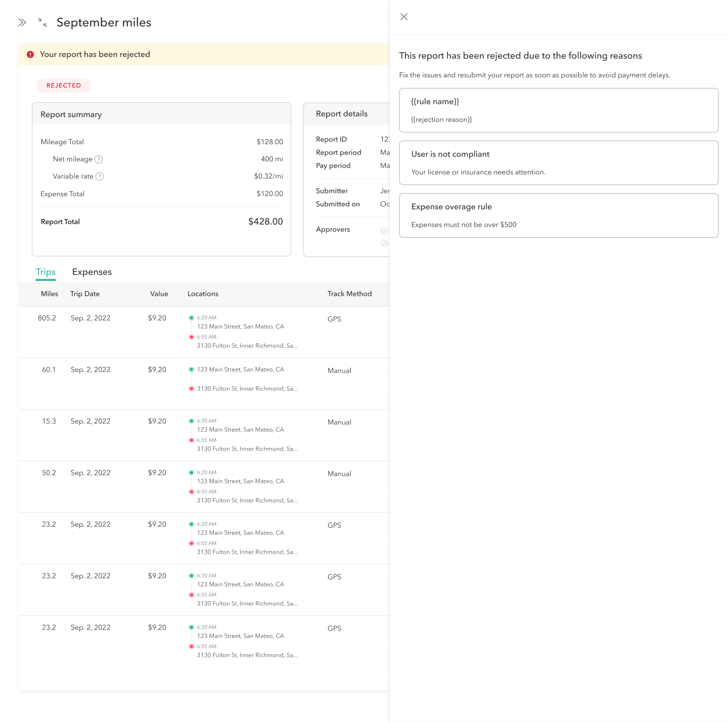Screen dimensions: 728x722
Task: Click the red alert icon in rejection banner
Action: 30,55
